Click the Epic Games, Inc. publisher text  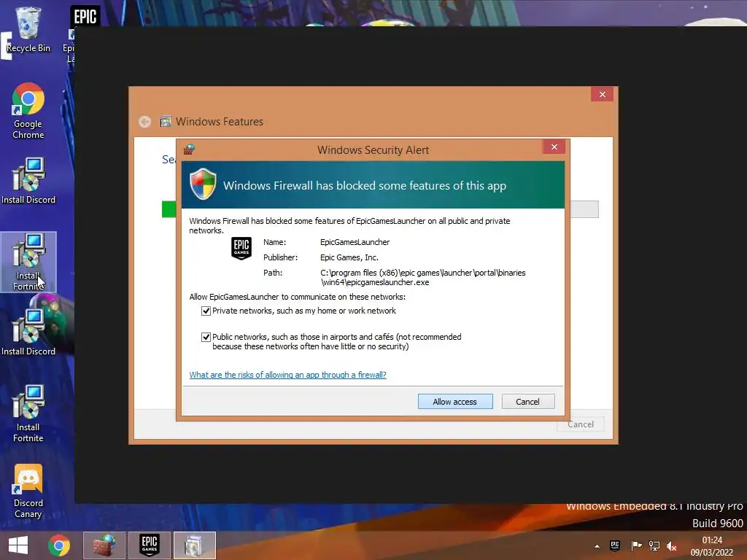(x=349, y=257)
